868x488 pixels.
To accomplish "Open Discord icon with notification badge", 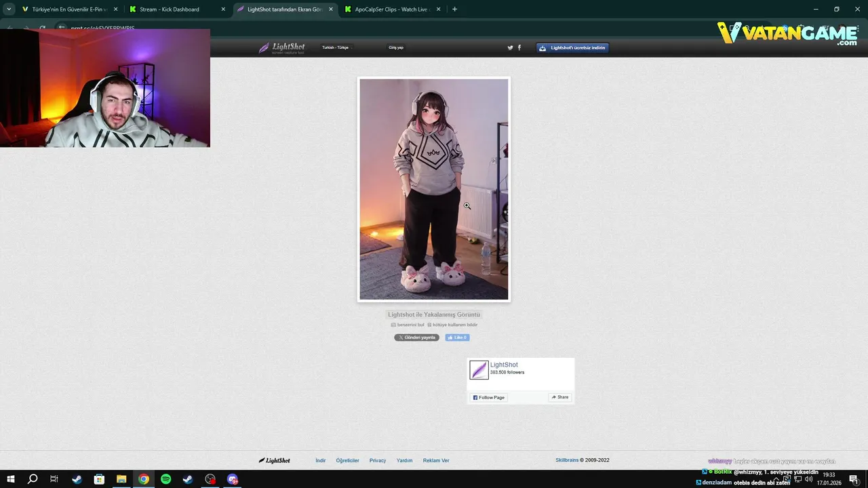I will pos(233,479).
